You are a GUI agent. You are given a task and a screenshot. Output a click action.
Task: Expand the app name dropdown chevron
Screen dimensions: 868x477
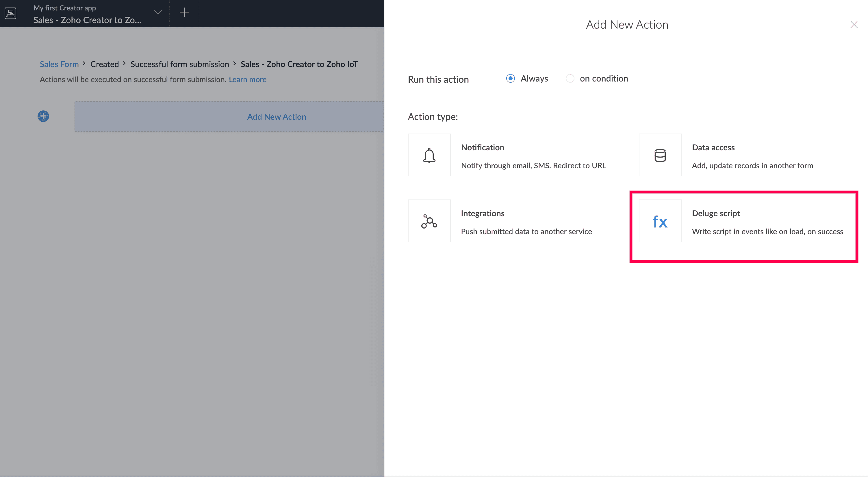coord(158,12)
